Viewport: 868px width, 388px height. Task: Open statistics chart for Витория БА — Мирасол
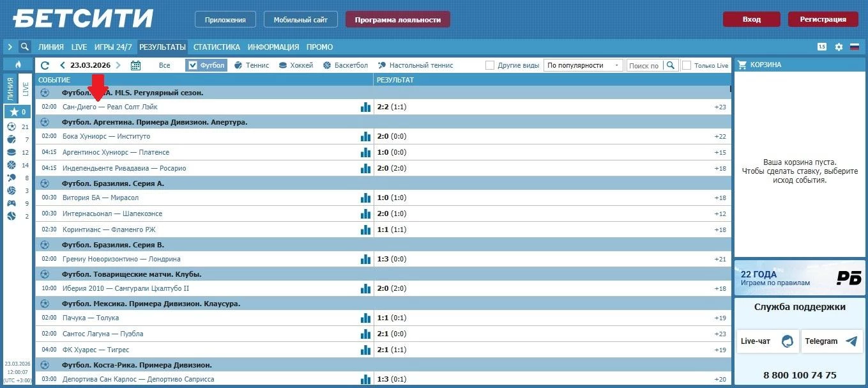pyautogui.click(x=365, y=198)
